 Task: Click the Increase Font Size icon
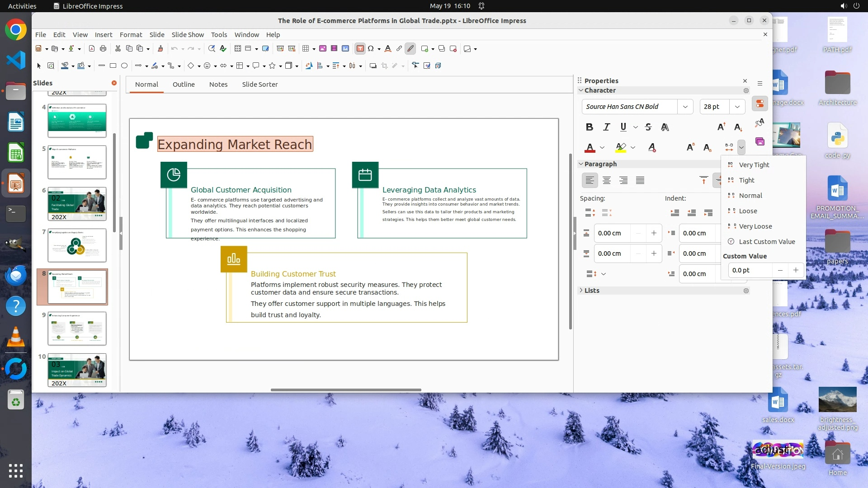coord(721,127)
